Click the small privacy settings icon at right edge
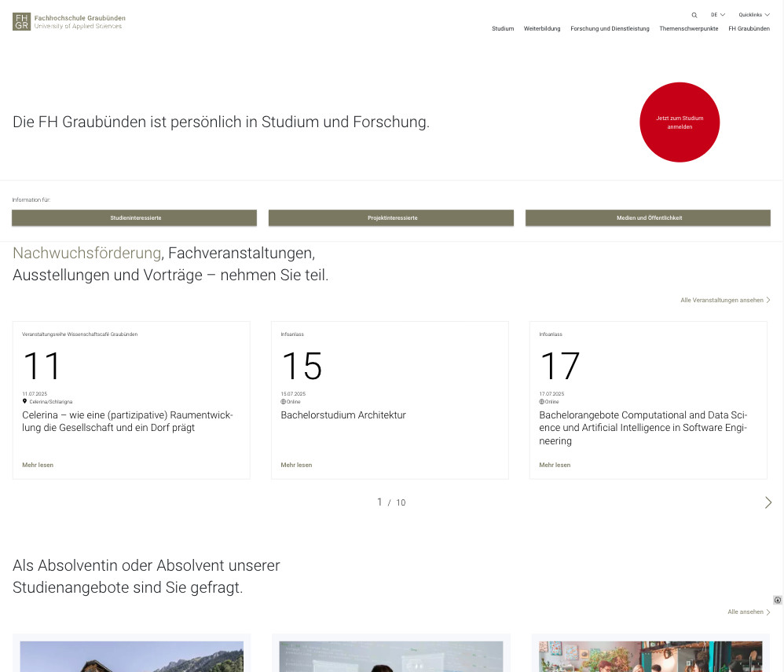The width and height of the screenshot is (784, 672). (778, 600)
